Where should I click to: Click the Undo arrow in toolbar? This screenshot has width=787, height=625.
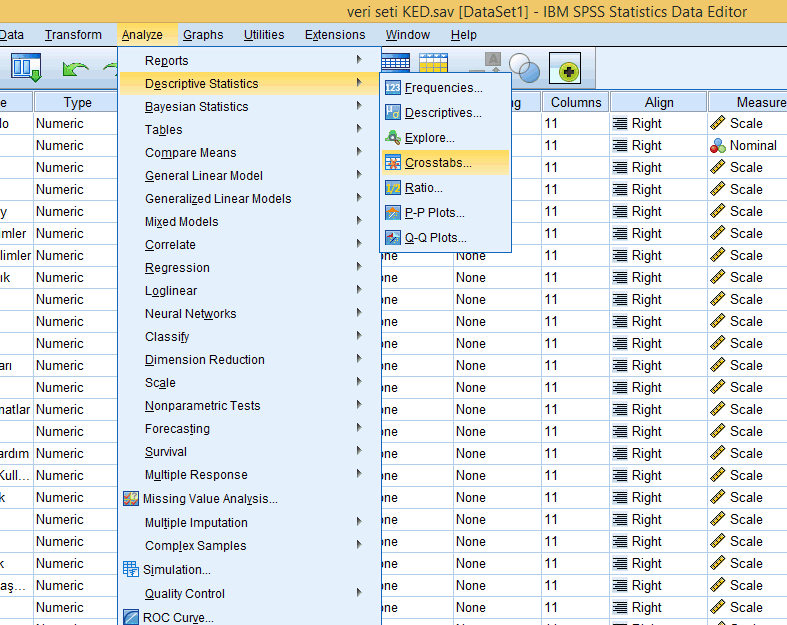click(75, 69)
